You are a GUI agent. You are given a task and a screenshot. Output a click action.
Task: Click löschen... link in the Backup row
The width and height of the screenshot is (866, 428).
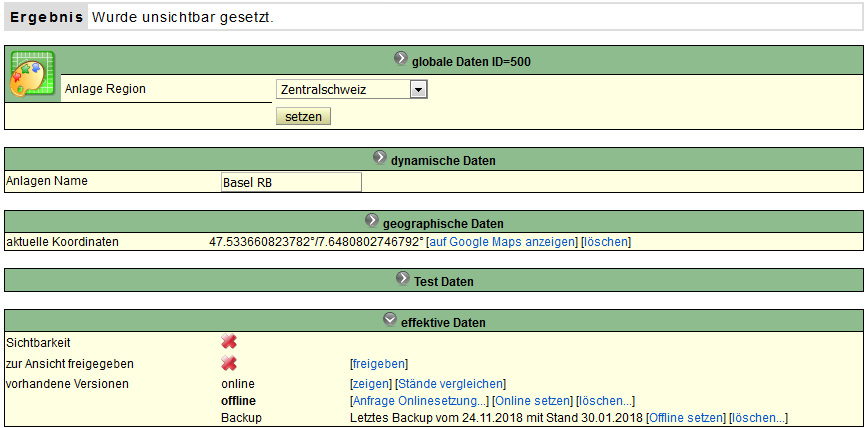tap(758, 417)
